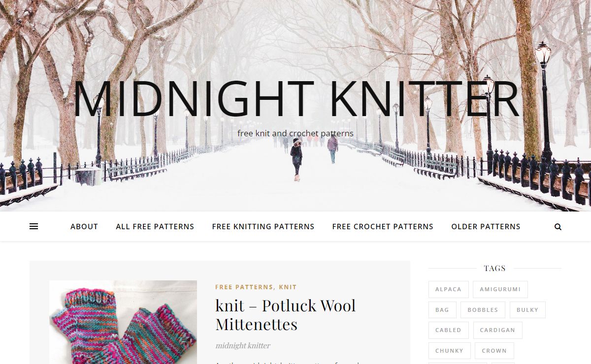The width and height of the screenshot is (591, 364).
Task: Click the search magnifier icon
Action: coord(558,227)
